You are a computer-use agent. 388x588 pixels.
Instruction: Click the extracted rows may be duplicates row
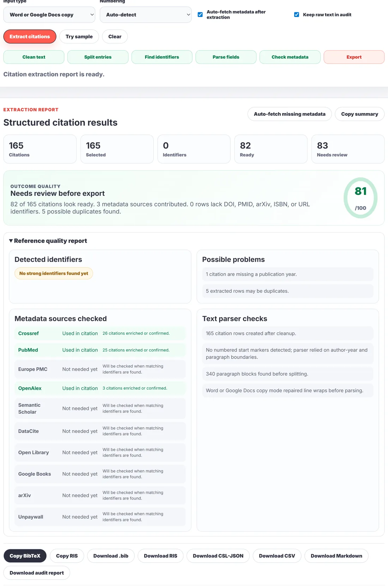(288, 291)
